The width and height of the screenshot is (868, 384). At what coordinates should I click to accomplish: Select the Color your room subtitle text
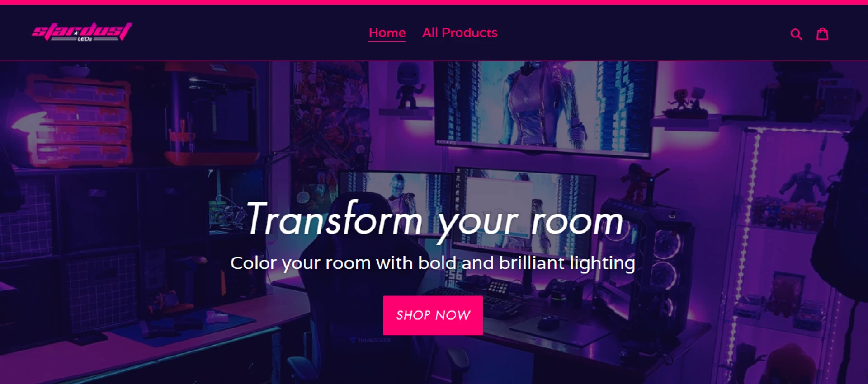(433, 263)
